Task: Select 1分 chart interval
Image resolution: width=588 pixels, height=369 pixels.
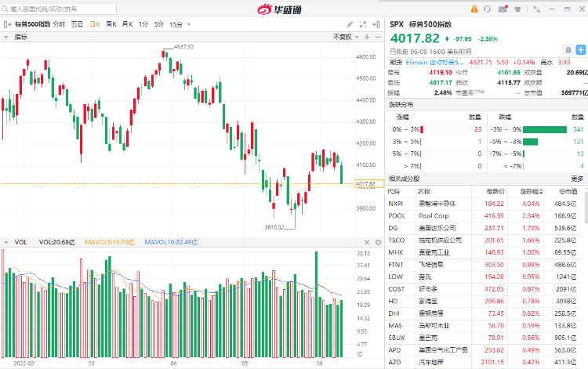Action: point(143,24)
